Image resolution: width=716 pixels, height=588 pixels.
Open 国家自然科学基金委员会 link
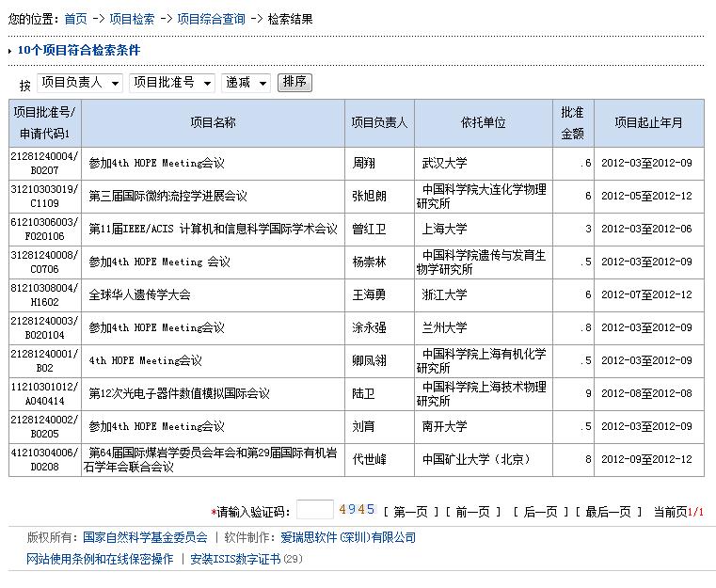(145, 537)
